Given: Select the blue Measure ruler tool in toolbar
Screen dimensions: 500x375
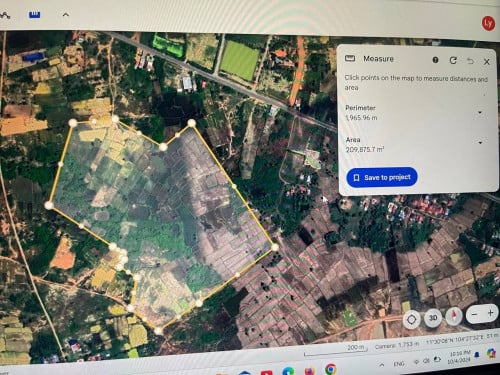Looking at the screenshot, I should 34,15.
